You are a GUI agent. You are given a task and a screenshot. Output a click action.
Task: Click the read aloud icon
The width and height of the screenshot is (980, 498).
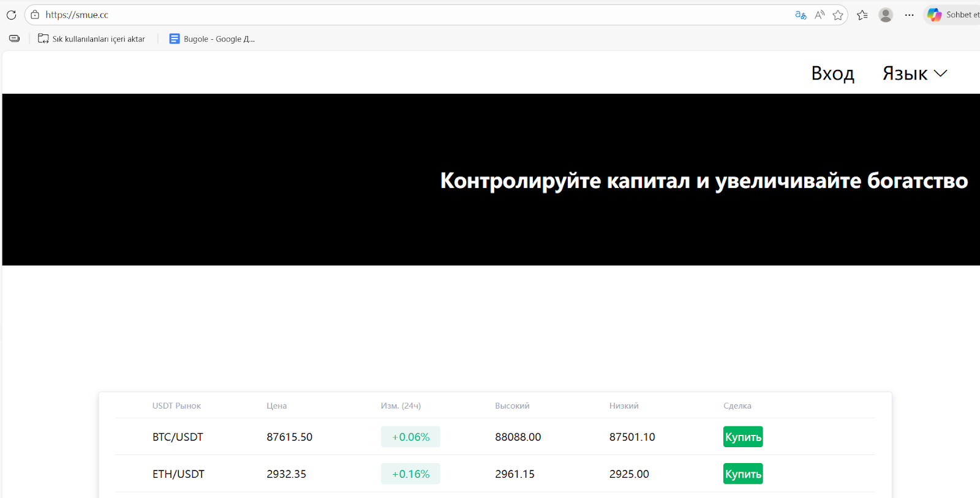[819, 15]
